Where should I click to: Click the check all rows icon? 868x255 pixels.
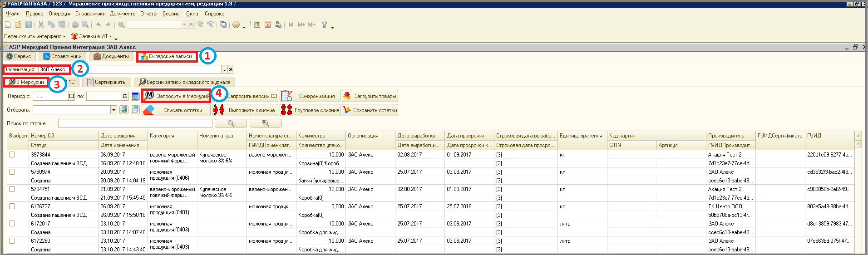pyautogui.click(x=123, y=110)
